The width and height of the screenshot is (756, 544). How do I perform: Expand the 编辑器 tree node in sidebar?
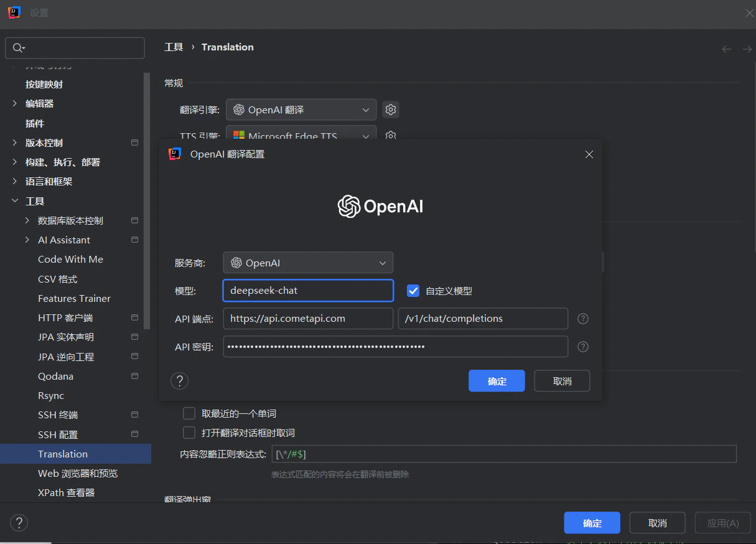[x=14, y=103]
